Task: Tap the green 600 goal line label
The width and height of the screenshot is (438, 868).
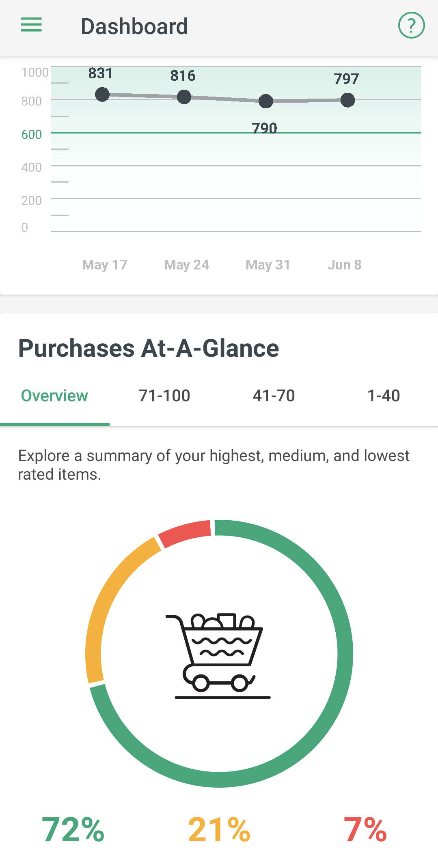Action: 31,134
